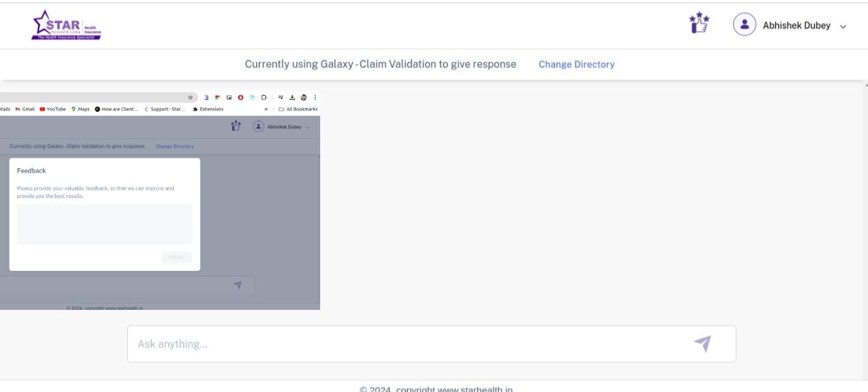Open the All Bookmarks folder in the embedded screenshot
The image size is (868, 392).
pyautogui.click(x=298, y=109)
